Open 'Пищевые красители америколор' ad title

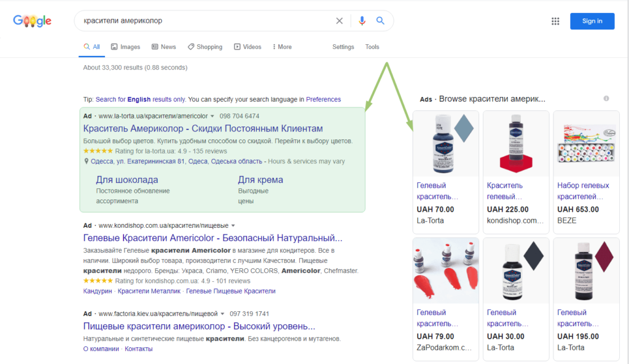(x=199, y=326)
